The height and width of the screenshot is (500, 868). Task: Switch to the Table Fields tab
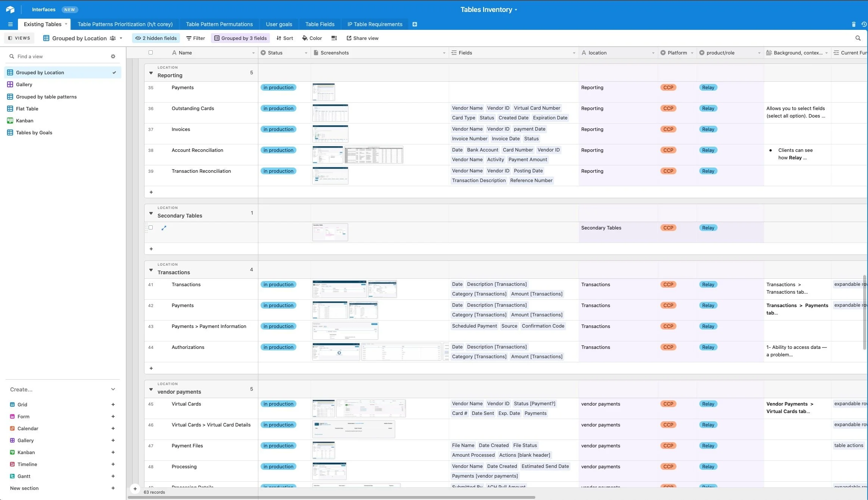point(320,24)
